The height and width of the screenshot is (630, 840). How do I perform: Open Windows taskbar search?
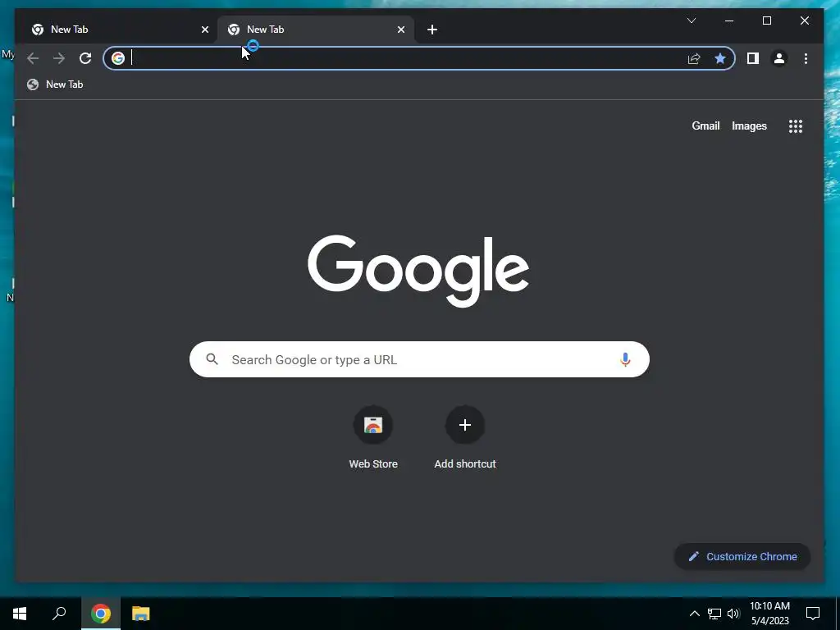click(59, 614)
